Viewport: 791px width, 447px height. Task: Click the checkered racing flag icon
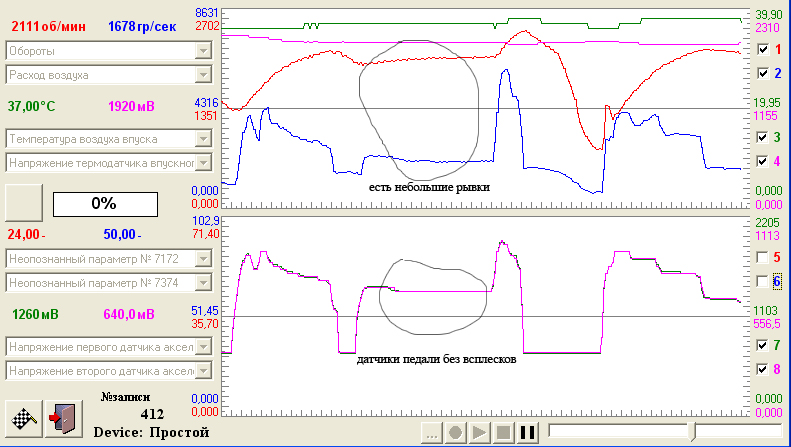click(x=24, y=419)
